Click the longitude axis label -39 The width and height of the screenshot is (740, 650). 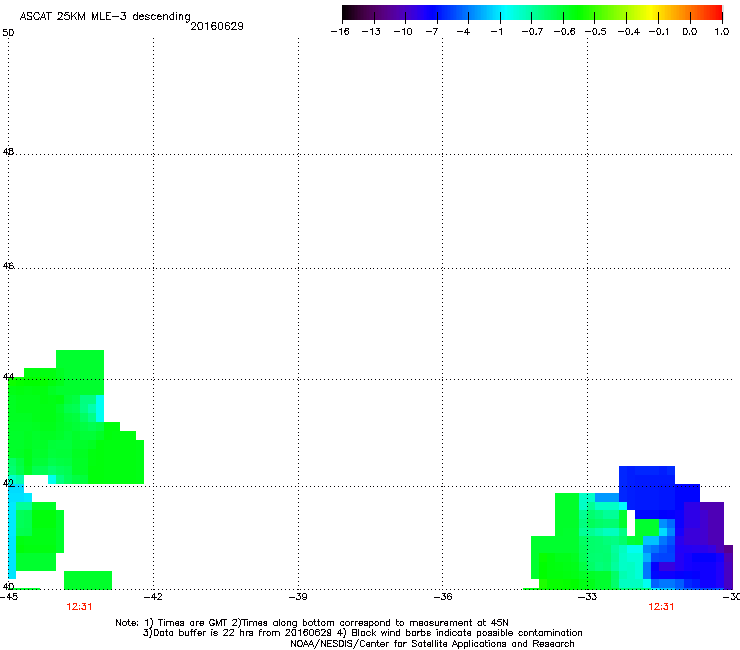tap(298, 597)
